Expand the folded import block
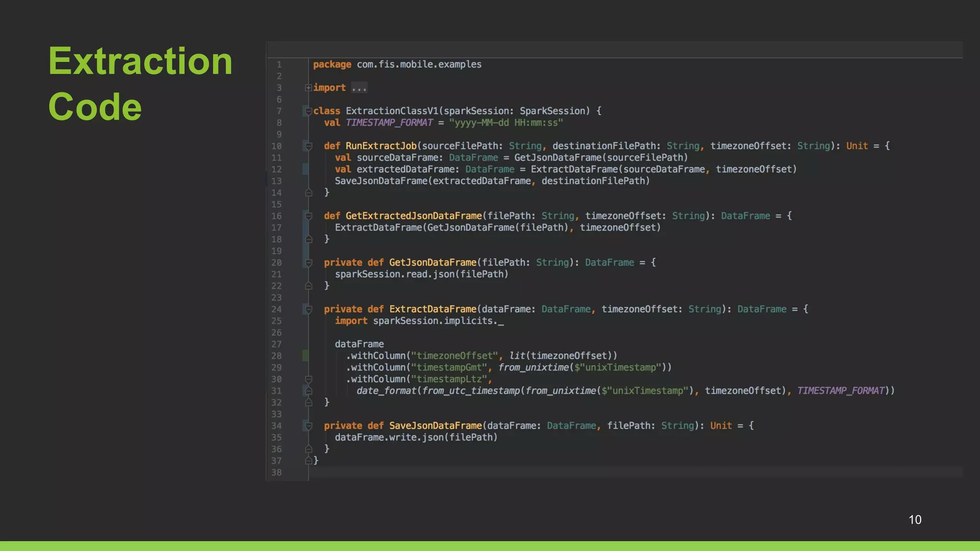The width and height of the screenshot is (980, 551). 308,88
